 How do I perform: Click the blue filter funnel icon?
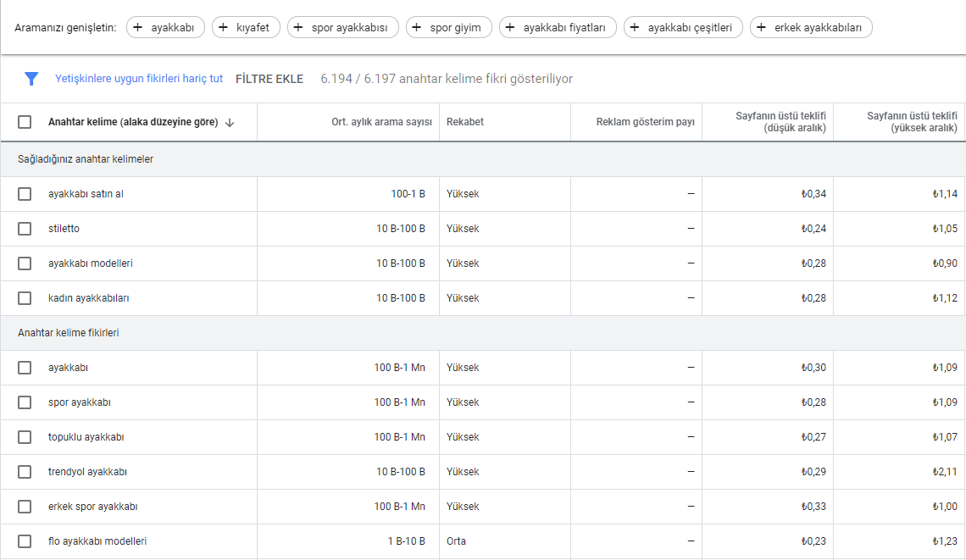[31, 79]
